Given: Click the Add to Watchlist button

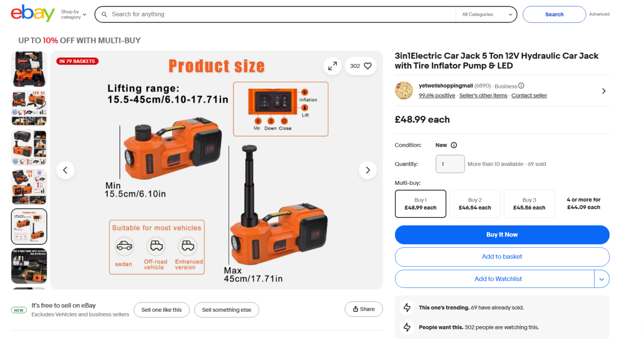Looking at the screenshot, I should point(495,279).
